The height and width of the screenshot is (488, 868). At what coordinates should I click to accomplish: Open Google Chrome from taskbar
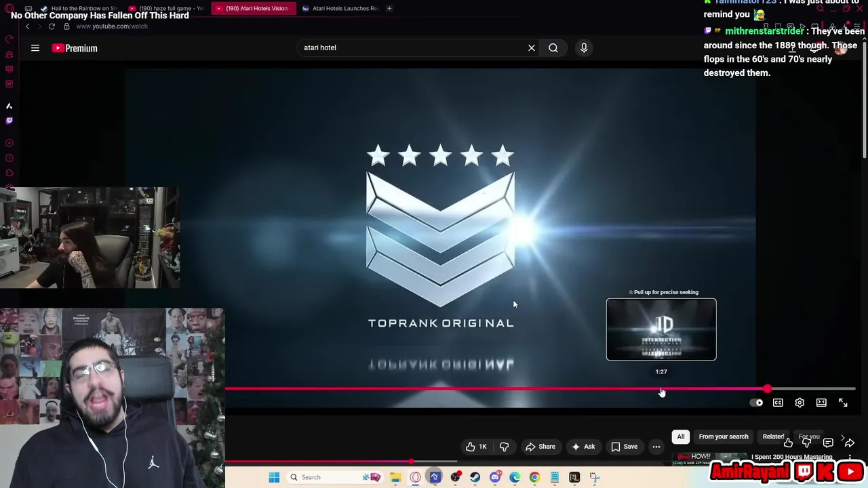(534, 477)
